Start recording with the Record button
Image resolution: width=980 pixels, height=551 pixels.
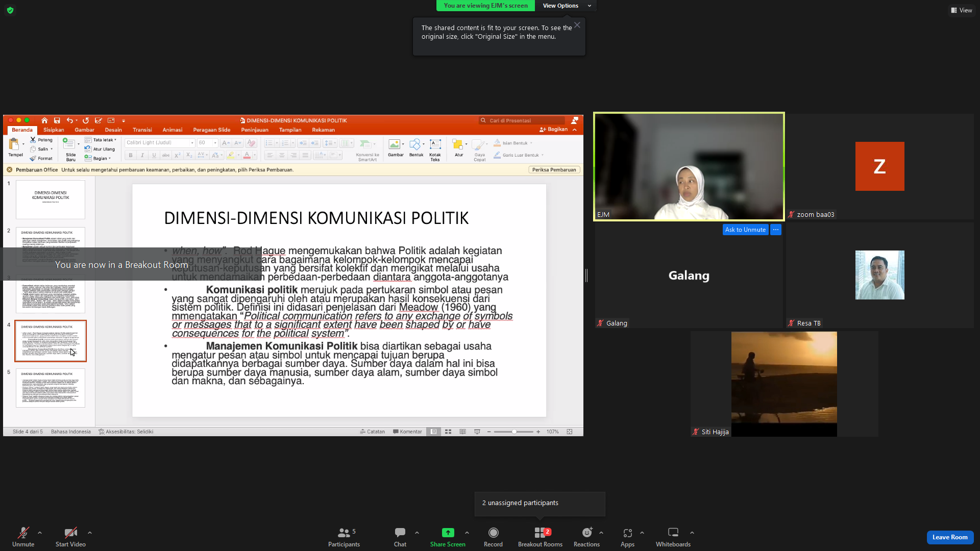493,537
